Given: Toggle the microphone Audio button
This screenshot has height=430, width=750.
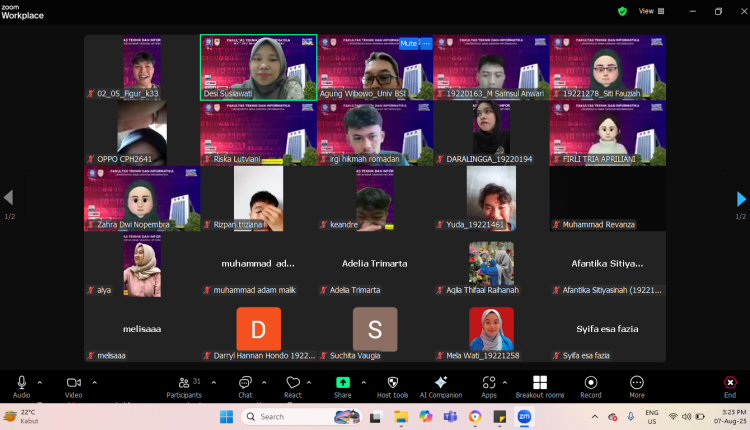Looking at the screenshot, I should tap(22, 387).
